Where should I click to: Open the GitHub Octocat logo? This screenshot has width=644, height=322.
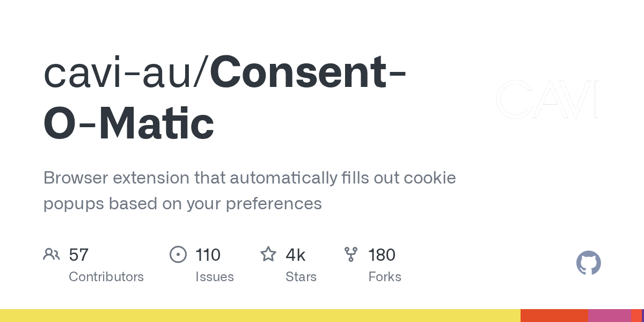[588, 264]
